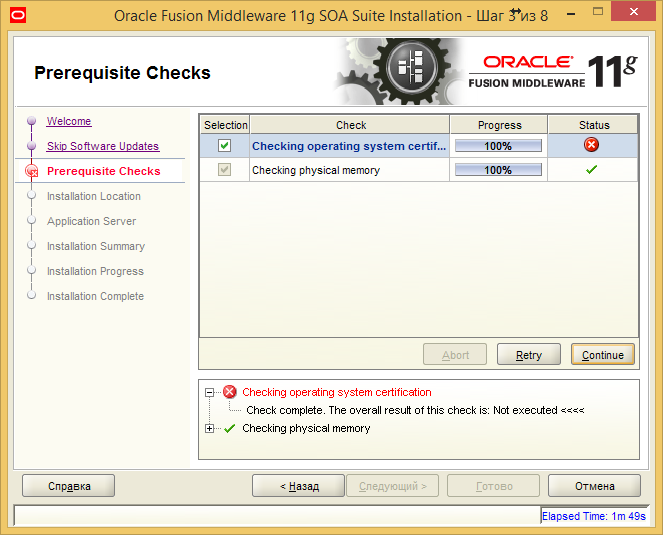Go to the Welcome step

click(x=69, y=121)
